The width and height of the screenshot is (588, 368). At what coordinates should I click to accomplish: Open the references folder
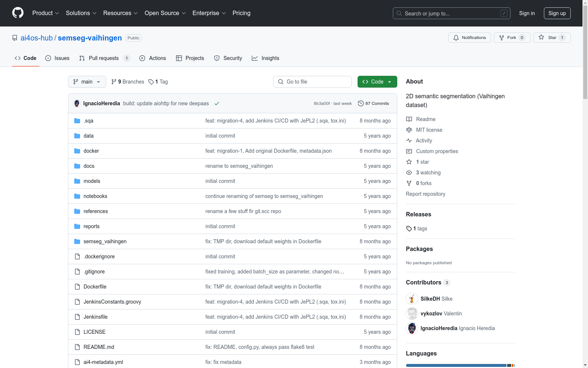click(96, 211)
